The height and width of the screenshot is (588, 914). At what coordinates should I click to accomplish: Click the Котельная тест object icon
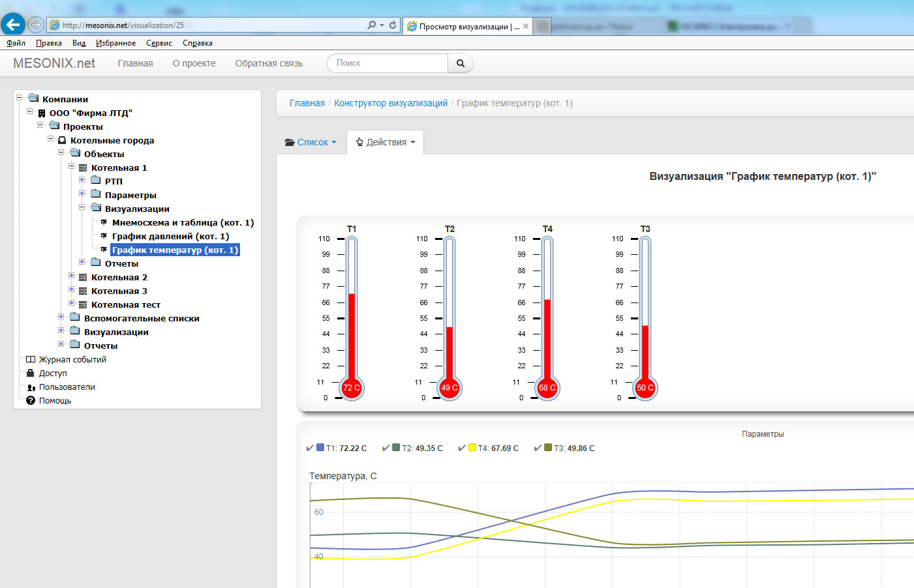[x=83, y=304]
